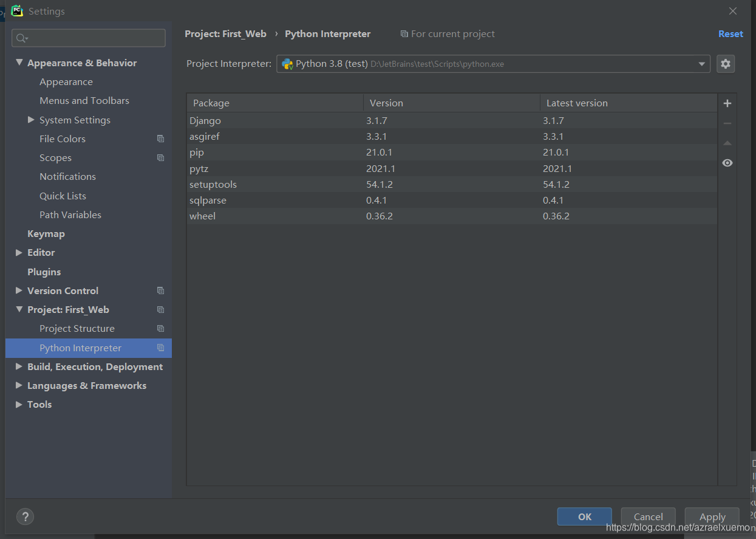The width and height of the screenshot is (756, 539).
Task: Select the sqlparse package row
Action: 452,200
